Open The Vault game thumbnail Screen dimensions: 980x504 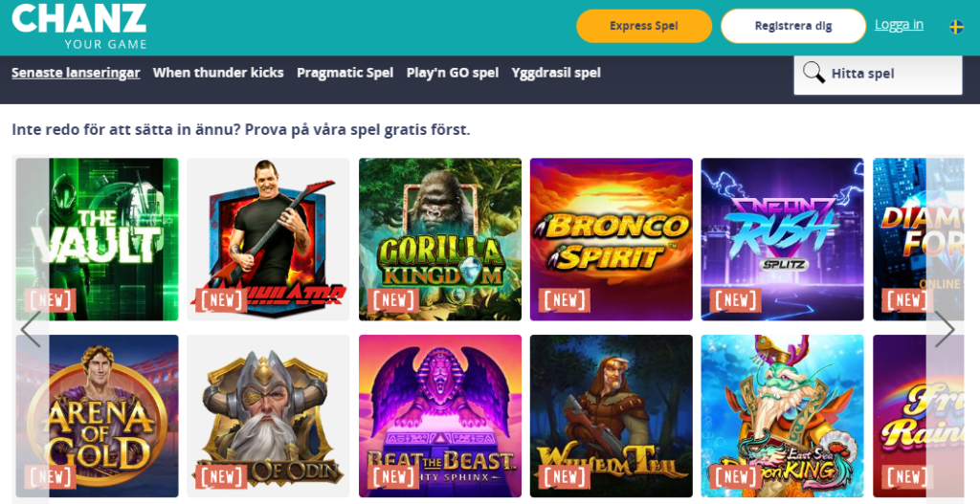97,239
